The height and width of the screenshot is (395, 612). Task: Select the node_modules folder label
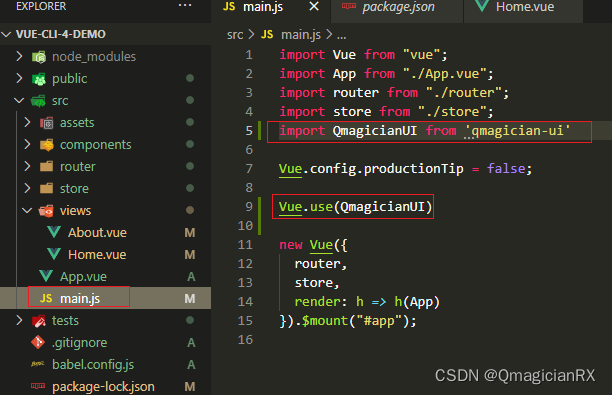pos(94,57)
